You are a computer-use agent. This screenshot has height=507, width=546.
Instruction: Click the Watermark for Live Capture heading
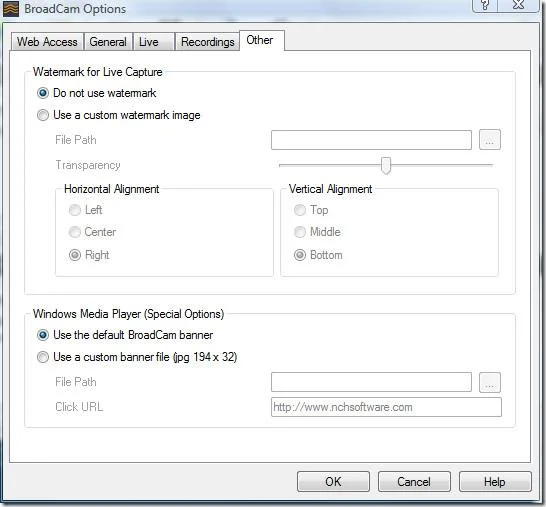point(98,72)
